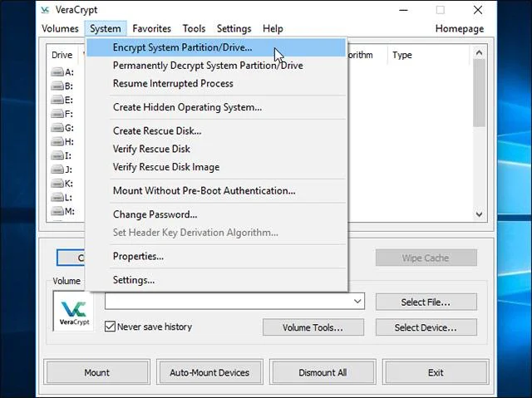Select the F: drive icon row
The image size is (532, 398).
[x=62, y=114]
